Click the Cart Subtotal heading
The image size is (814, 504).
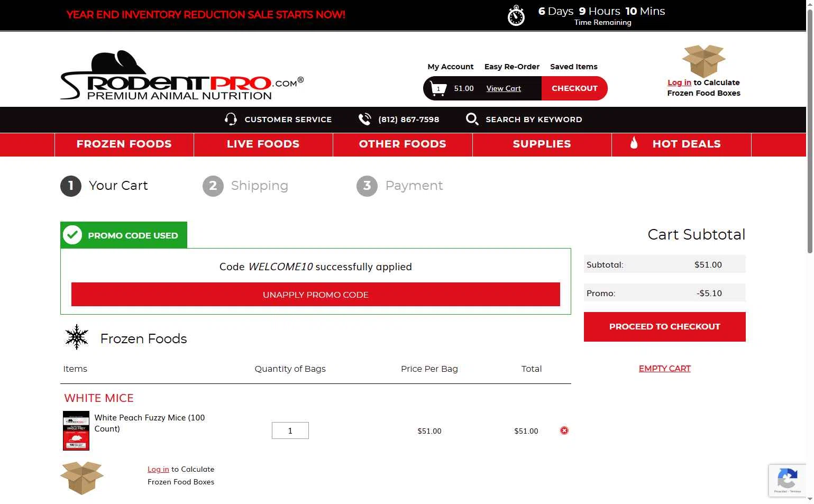pyautogui.click(x=697, y=234)
